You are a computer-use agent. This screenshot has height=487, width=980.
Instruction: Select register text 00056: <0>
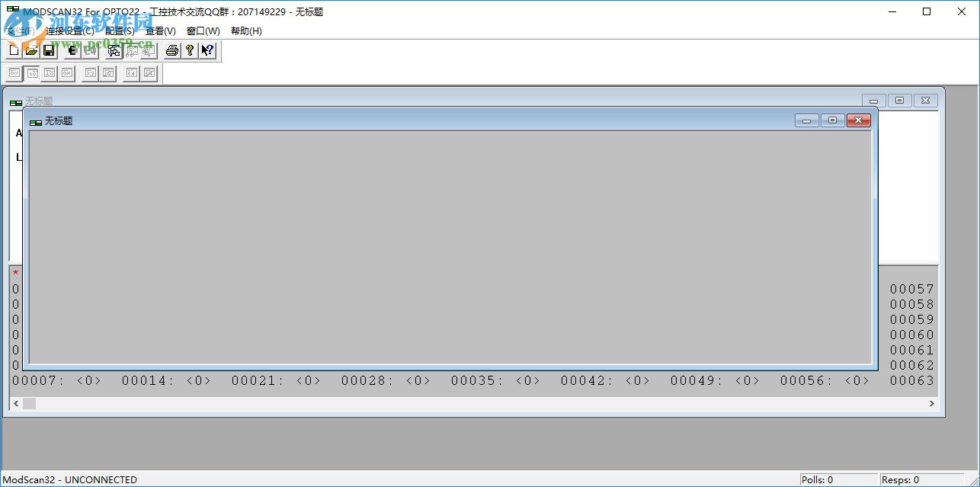[825, 380]
